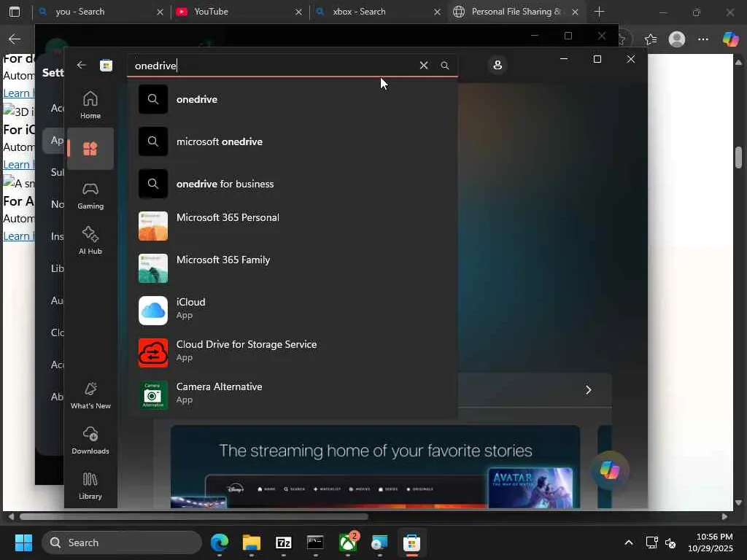Viewport: 747px width, 560px height.
Task: Open the Disney+ streaming promo banner
Action: (375, 467)
